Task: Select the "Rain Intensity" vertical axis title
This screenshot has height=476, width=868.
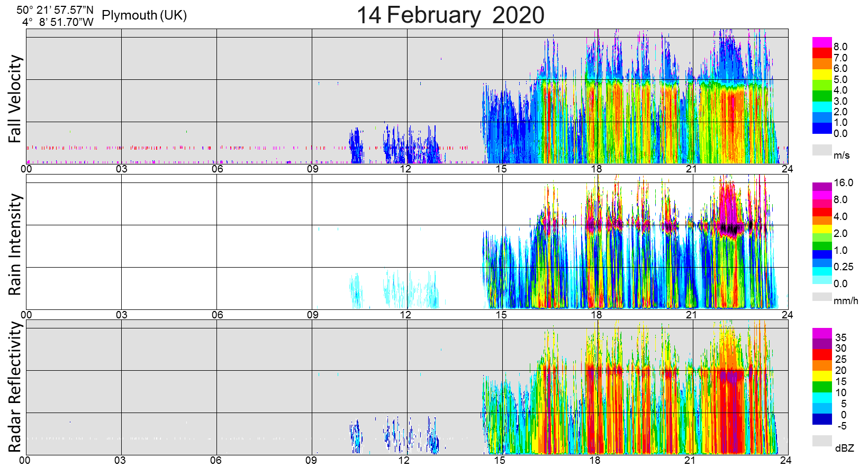Action: coord(15,244)
